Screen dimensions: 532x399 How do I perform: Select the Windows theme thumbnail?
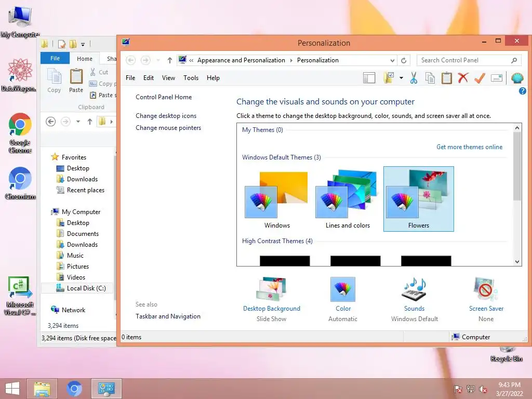(277, 199)
